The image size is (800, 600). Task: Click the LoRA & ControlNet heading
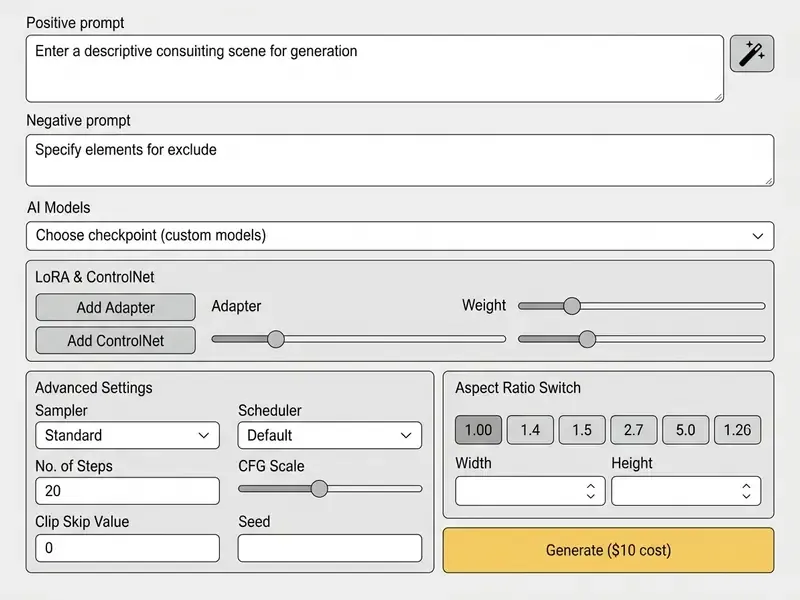[94, 277]
